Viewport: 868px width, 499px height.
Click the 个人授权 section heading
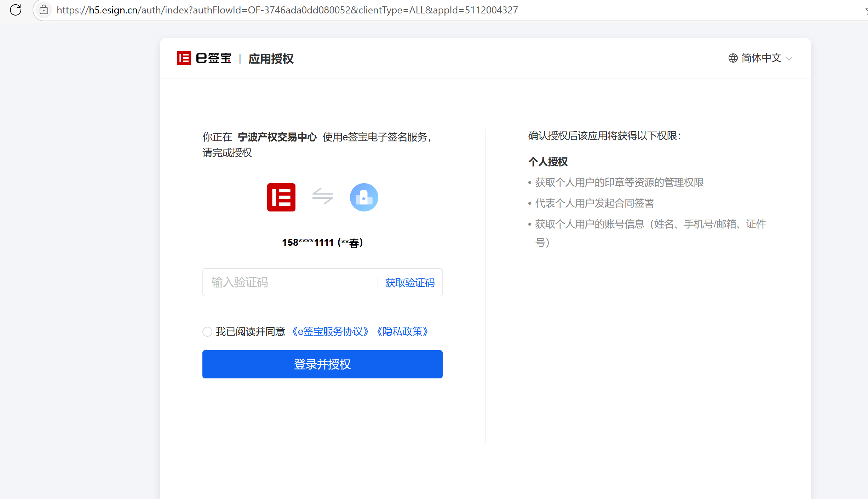(x=548, y=162)
